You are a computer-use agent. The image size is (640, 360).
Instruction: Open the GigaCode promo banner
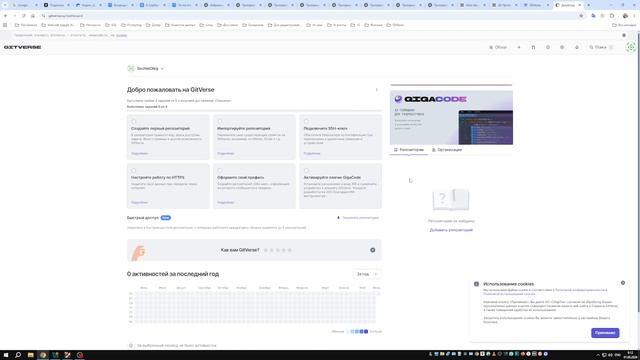(x=451, y=118)
